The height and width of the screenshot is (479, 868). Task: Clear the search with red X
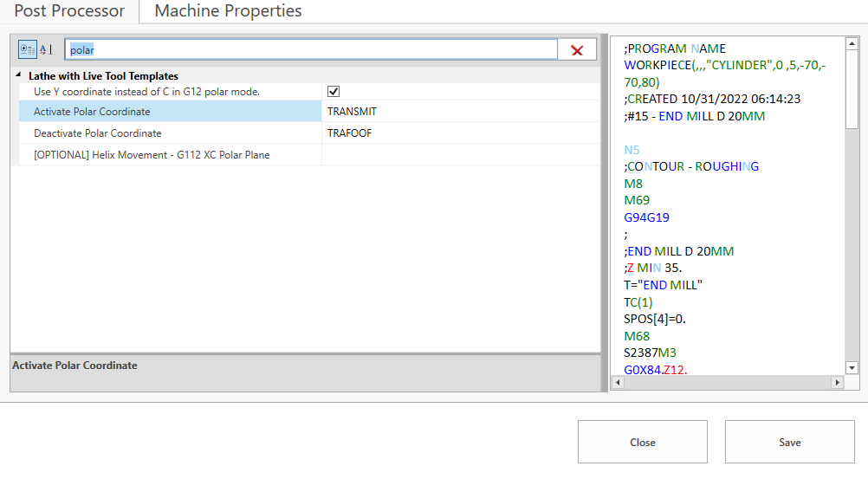(577, 50)
